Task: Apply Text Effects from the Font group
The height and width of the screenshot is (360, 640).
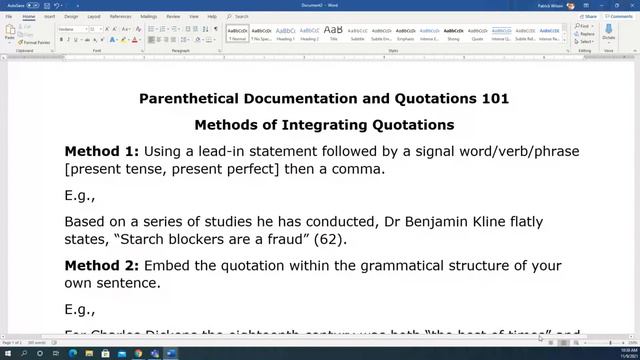Action: click(112, 40)
